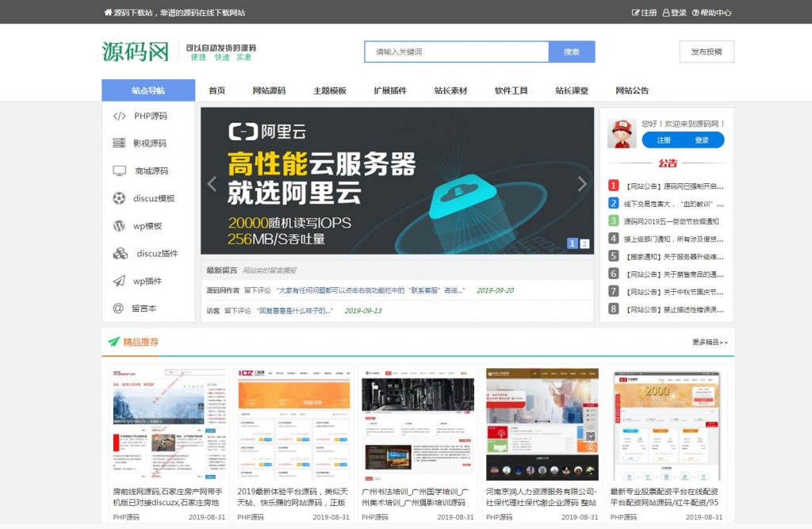
Task: Click the PHP源码 code bracket icon
Action: coord(119,116)
